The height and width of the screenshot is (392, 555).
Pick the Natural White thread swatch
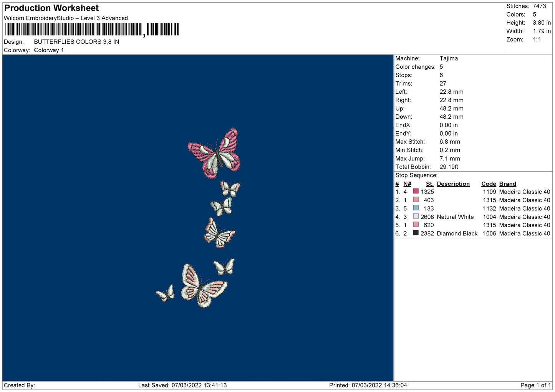(x=416, y=217)
